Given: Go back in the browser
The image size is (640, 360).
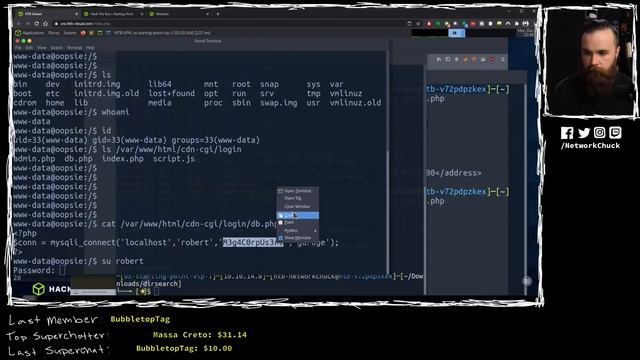Looking at the screenshot, I should tap(19, 24).
